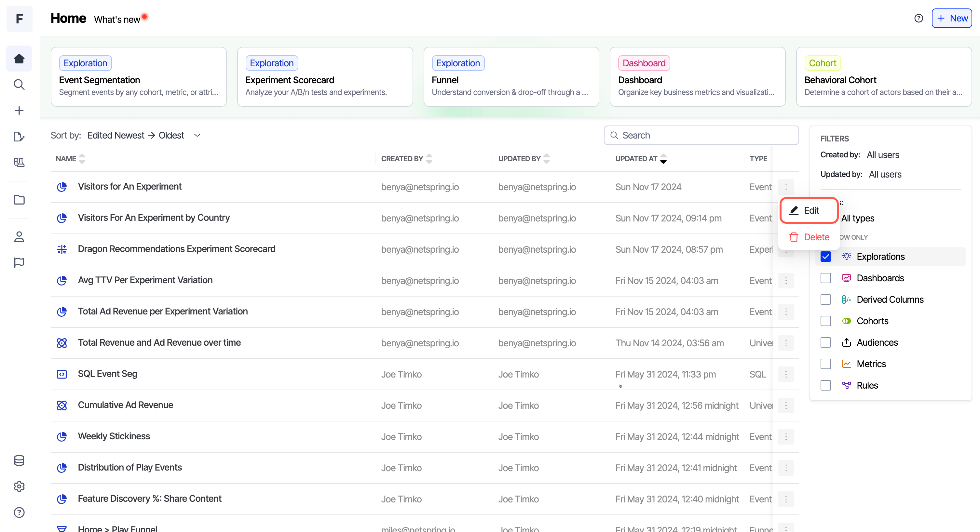Check the Metrics filter checkbox
Image resolution: width=980 pixels, height=532 pixels.
point(825,364)
